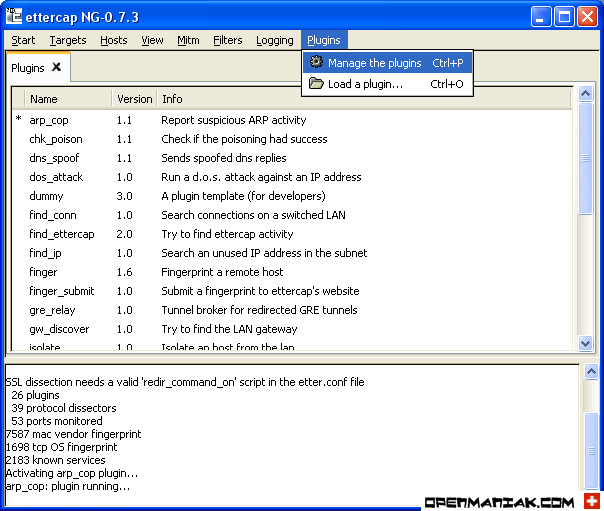Select the find_ip plugin row
The width and height of the screenshot is (604, 511).
coord(292,253)
